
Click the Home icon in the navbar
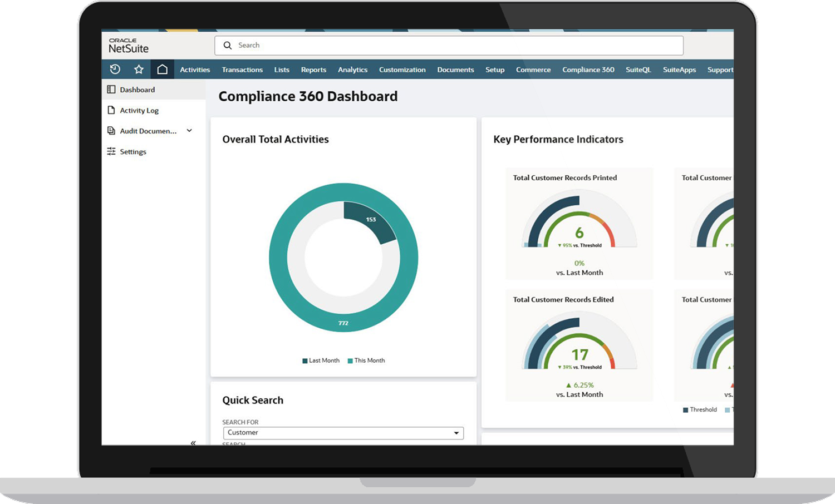163,69
